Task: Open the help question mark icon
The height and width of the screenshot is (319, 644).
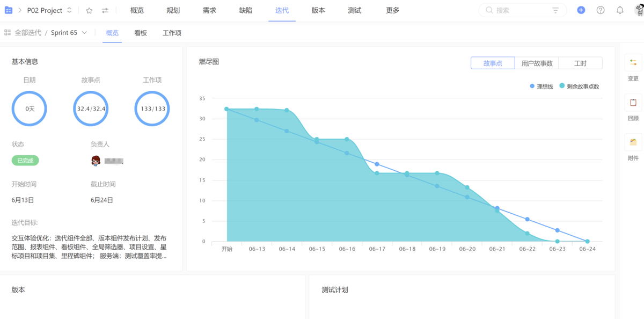Action: point(601,10)
